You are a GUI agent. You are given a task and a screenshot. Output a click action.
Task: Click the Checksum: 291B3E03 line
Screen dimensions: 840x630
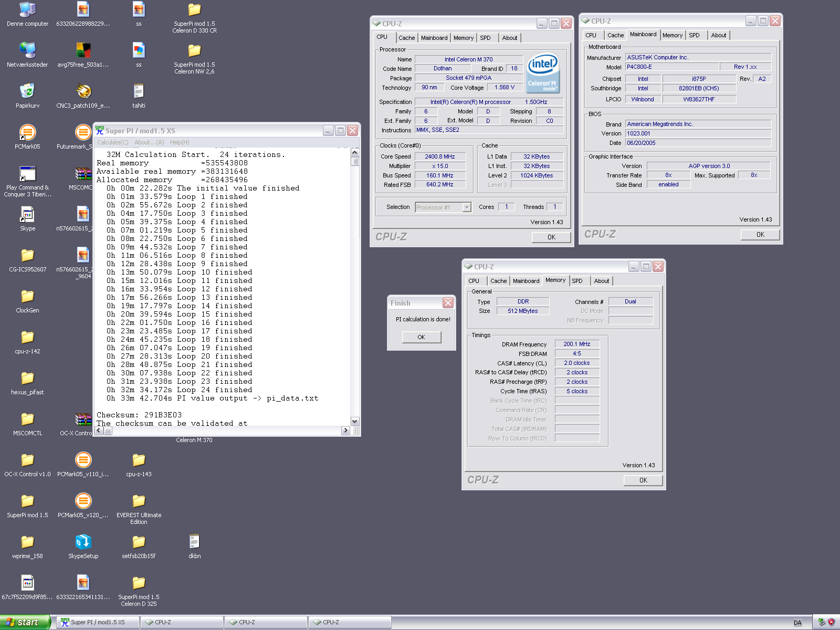139,415
